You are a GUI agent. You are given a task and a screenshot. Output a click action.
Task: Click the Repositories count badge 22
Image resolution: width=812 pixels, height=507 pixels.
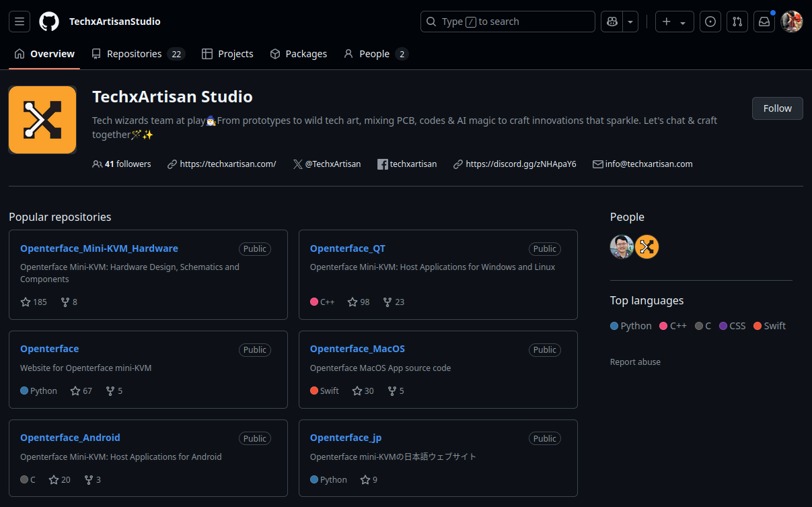tap(176, 54)
